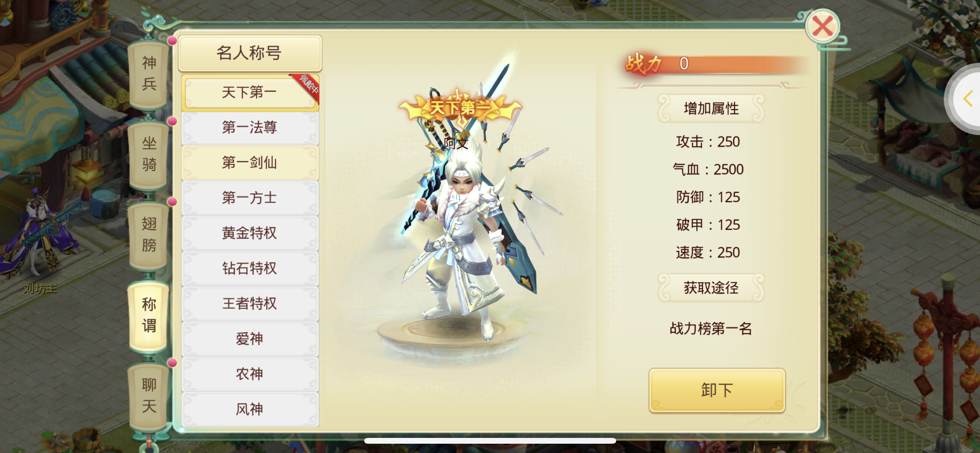Select the 天下第一 title entry
Image resolution: width=980 pixels, height=453 pixels.
click(x=250, y=93)
